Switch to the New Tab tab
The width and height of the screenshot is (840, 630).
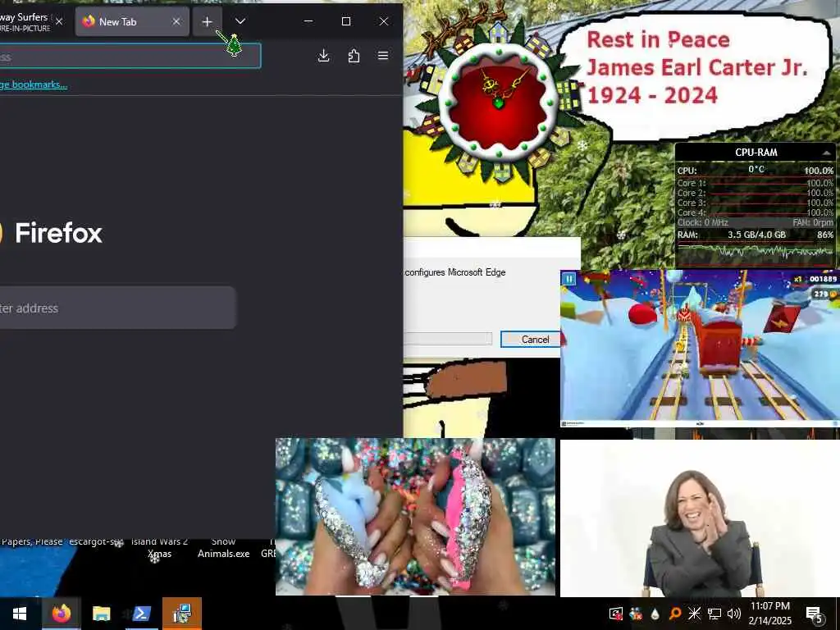point(132,21)
